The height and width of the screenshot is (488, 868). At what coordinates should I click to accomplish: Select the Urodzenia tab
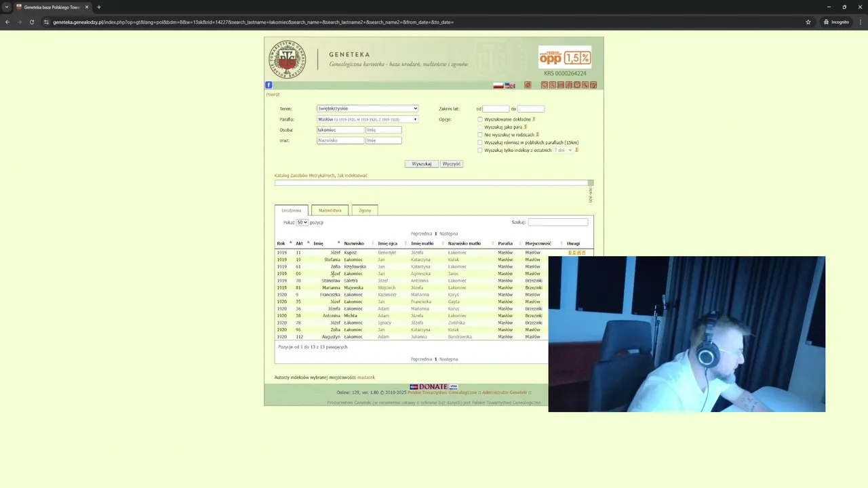point(292,210)
